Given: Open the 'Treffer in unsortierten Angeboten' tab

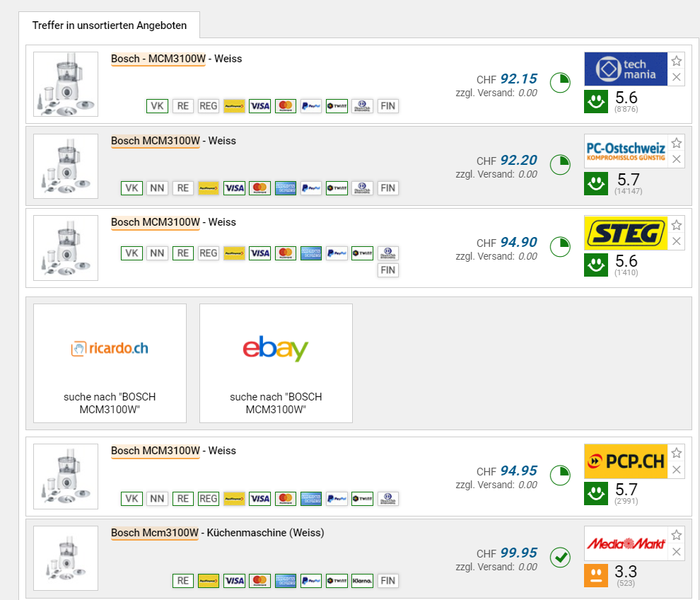Looking at the screenshot, I should pos(110,25).
